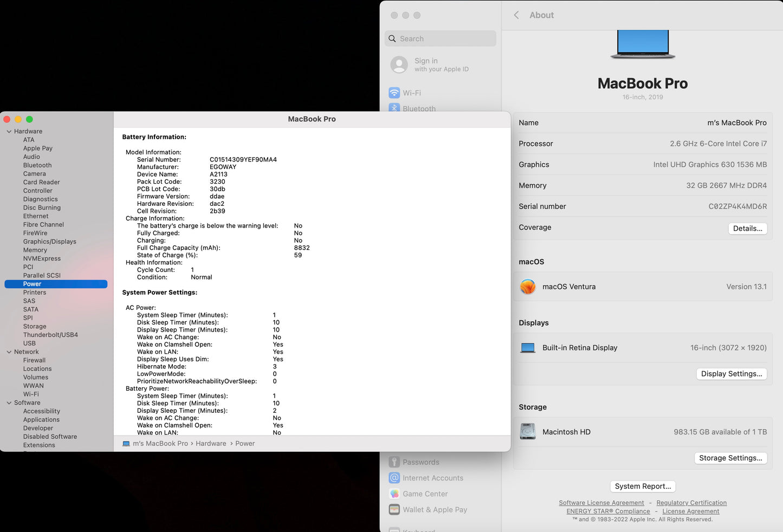Viewport: 783px width, 532px height.
Task: Click the Macintosh HD drive icon
Action: pyautogui.click(x=527, y=431)
